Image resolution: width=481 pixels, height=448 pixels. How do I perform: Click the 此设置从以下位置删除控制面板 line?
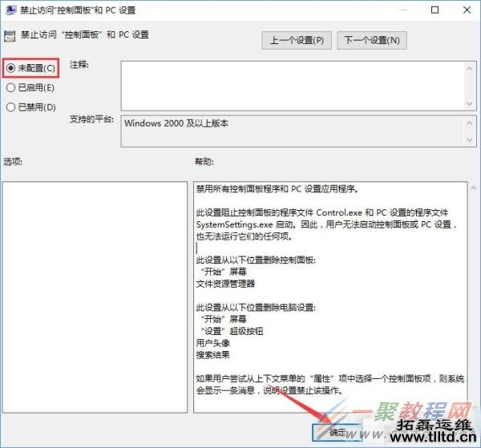pos(256,260)
